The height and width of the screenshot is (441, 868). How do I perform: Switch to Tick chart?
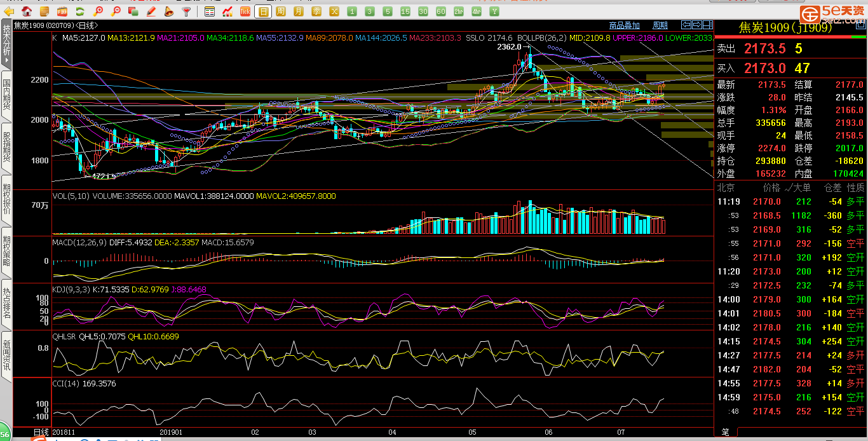(x=245, y=11)
